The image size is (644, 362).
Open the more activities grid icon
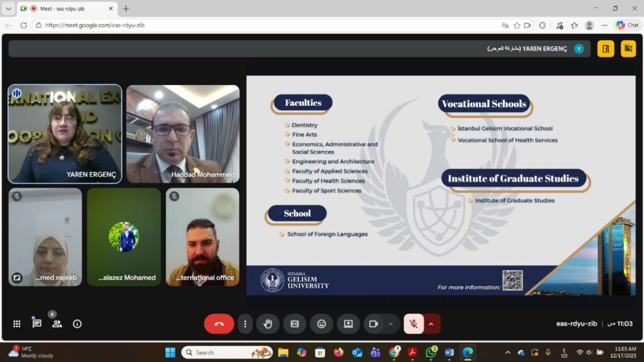[17, 324]
